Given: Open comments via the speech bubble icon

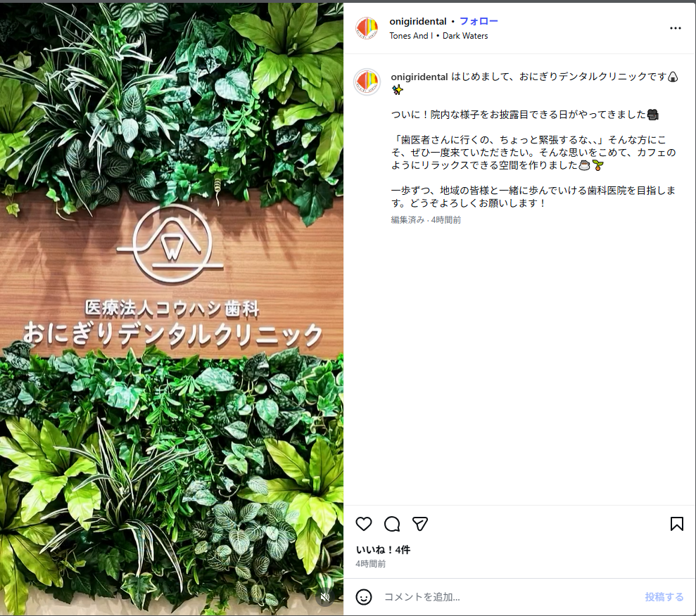Looking at the screenshot, I should click(x=392, y=524).
